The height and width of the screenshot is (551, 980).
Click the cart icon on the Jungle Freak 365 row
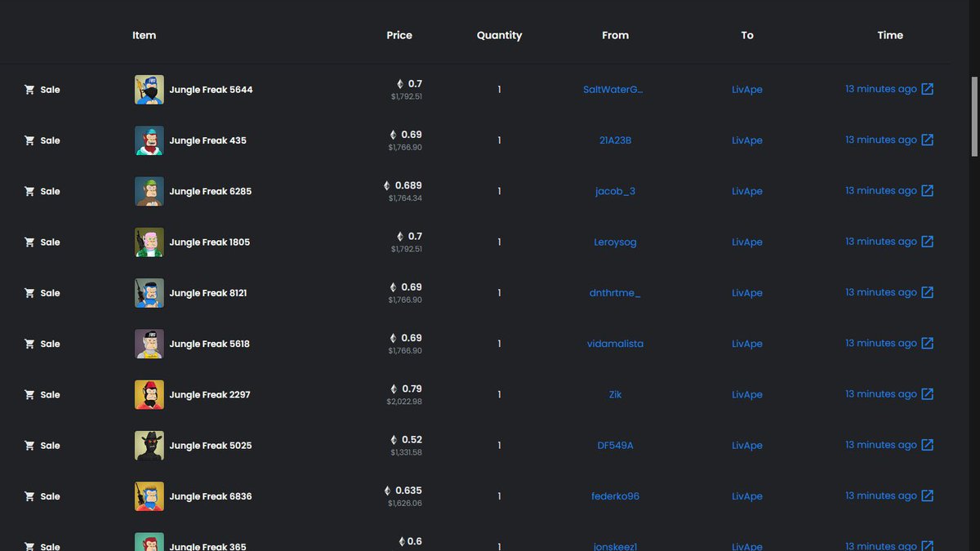point(30,546)
